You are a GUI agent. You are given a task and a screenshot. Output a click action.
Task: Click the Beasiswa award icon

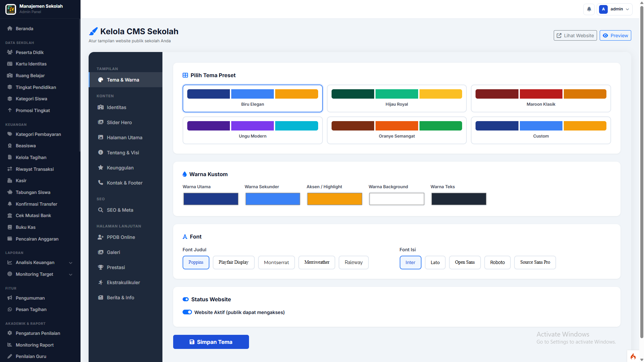coord(10,146)
